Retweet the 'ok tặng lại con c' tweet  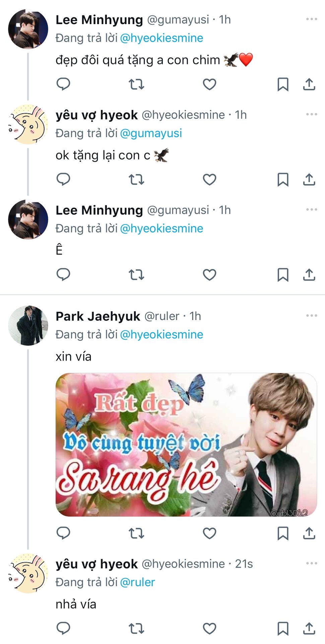click(136, 179)
